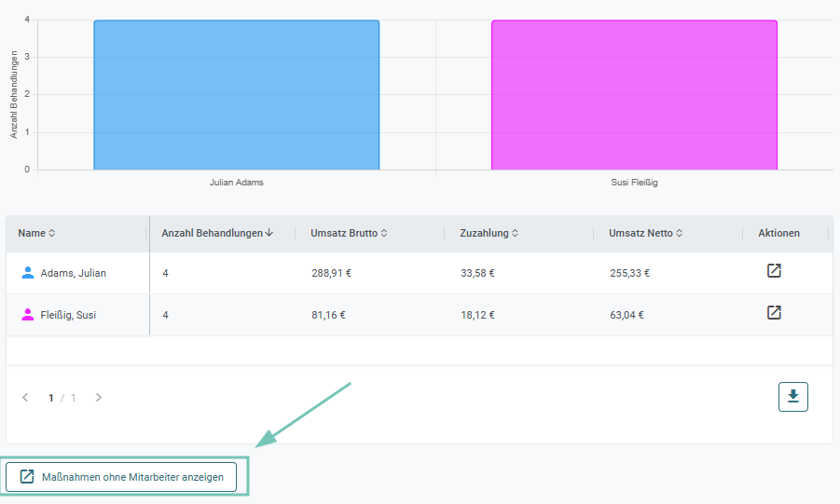Click Maßnahmen ohne Mitarbeiter anzeigen button

click(x=121, y=477)
